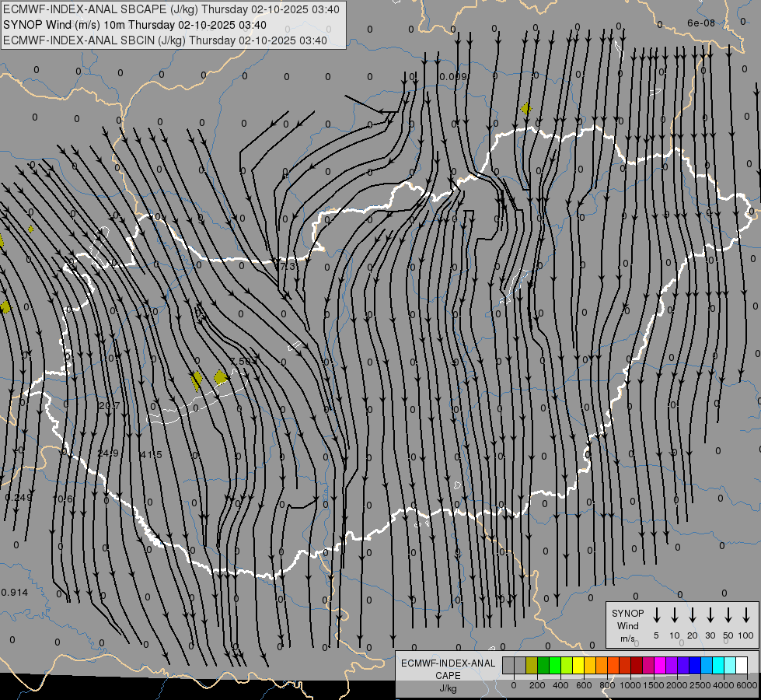Select the 10 m/s wind arrow symbol
The height and width of the screenshot is (700, 761).
point(675,615)
